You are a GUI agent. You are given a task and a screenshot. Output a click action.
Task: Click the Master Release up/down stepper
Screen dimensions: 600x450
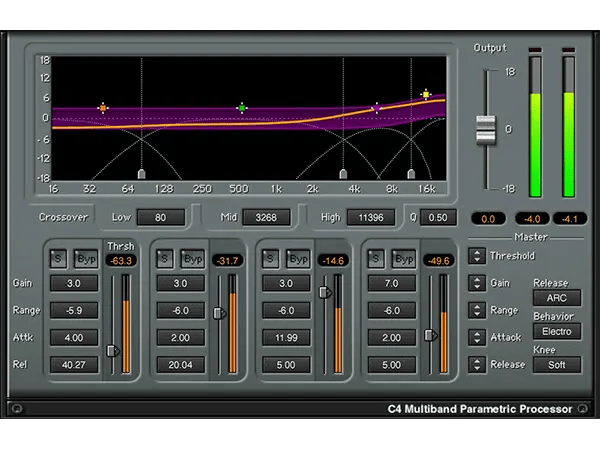point(477,364)
